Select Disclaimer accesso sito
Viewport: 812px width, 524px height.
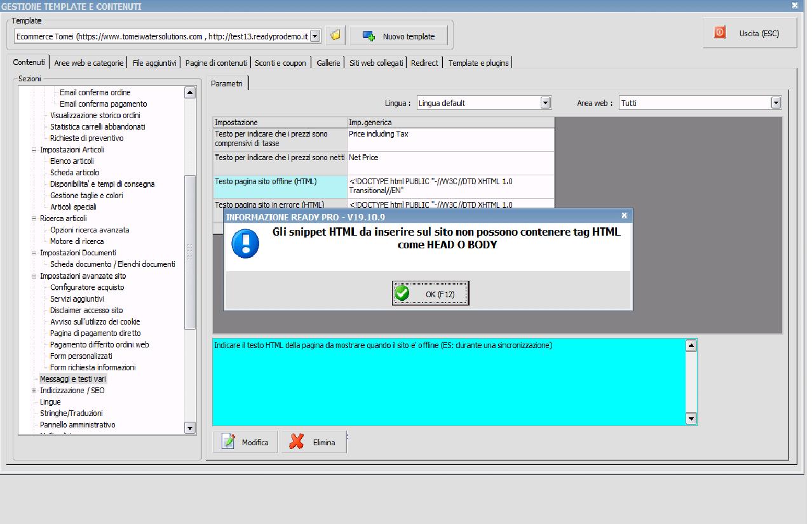[86, 311]
